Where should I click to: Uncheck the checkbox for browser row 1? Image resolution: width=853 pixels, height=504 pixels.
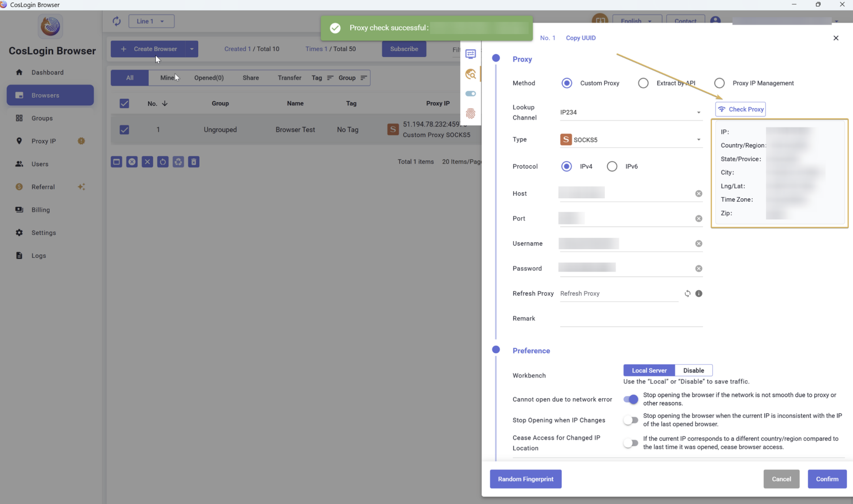point(124,130)
